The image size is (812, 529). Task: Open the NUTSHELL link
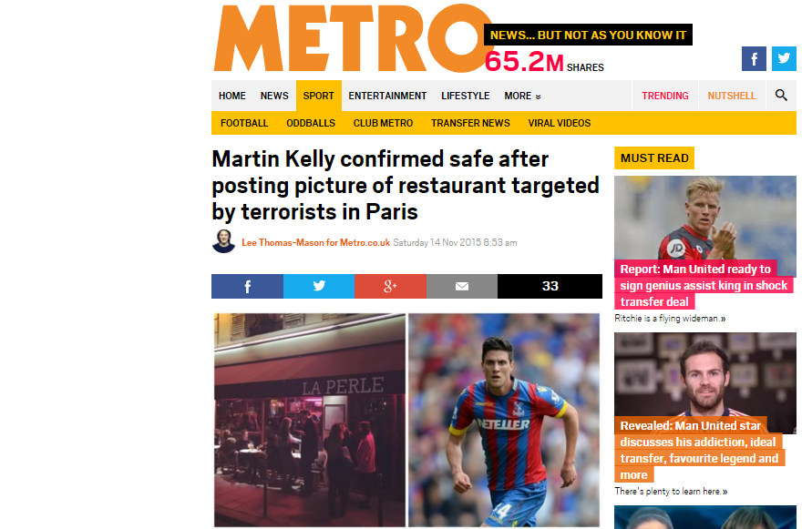pos(732,96)
